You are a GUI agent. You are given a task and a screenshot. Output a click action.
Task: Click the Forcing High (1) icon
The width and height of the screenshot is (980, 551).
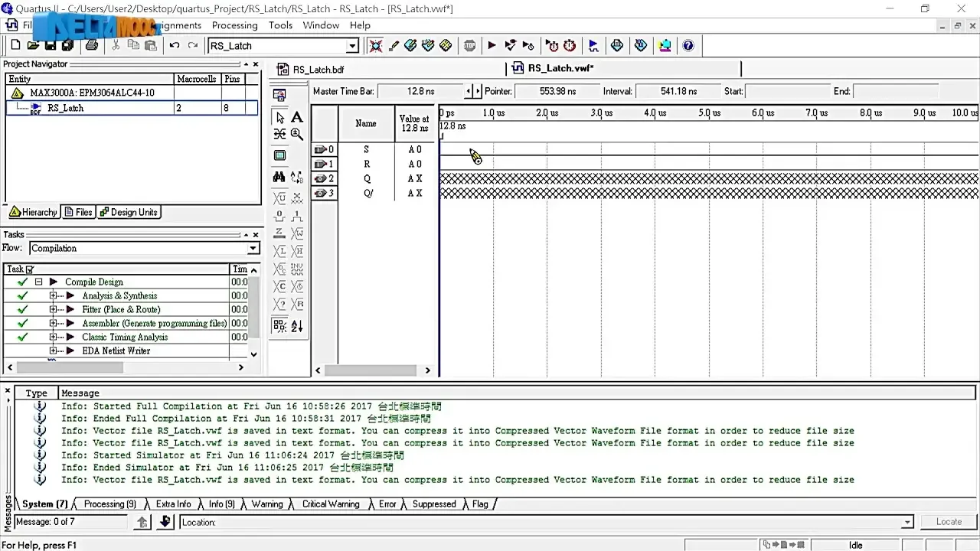(297, 216)
